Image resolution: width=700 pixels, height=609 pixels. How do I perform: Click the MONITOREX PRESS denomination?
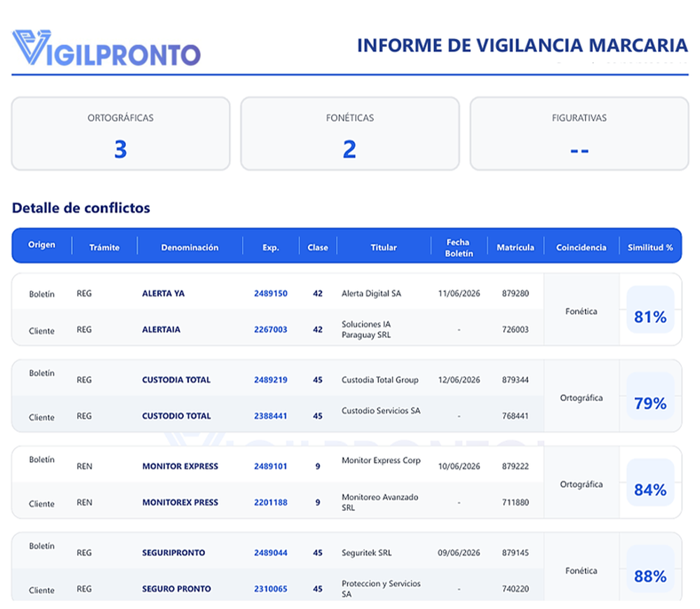[x=181, y=503]
